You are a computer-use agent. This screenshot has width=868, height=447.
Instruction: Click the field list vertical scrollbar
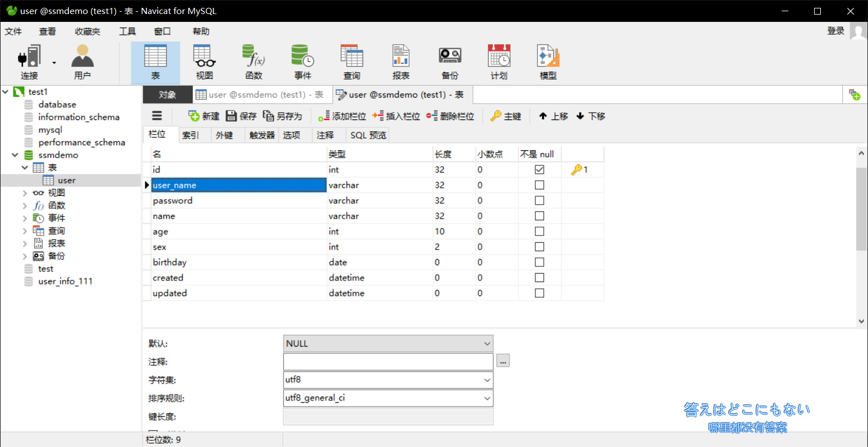pos(861,209)
